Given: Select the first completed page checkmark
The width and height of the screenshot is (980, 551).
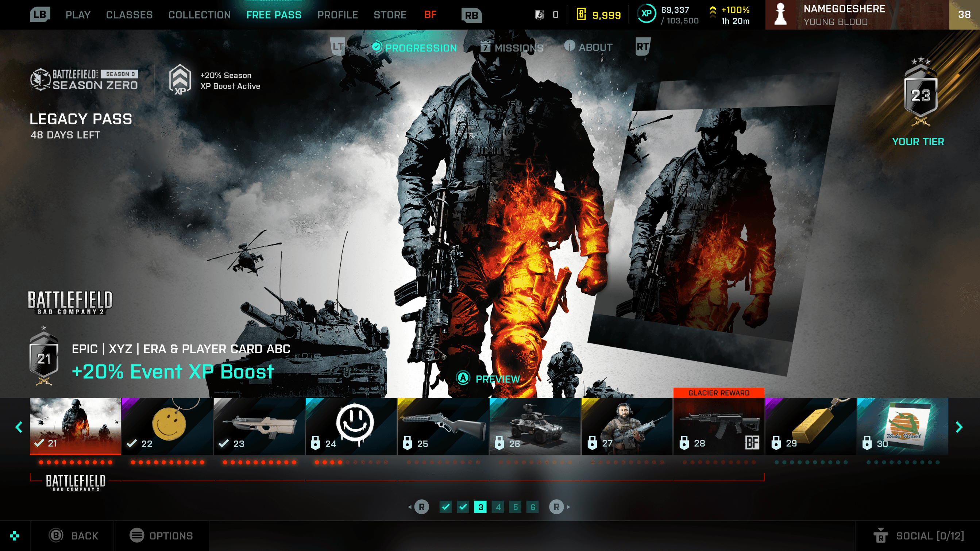Looking at the screenshot, I should click(445, 507).
